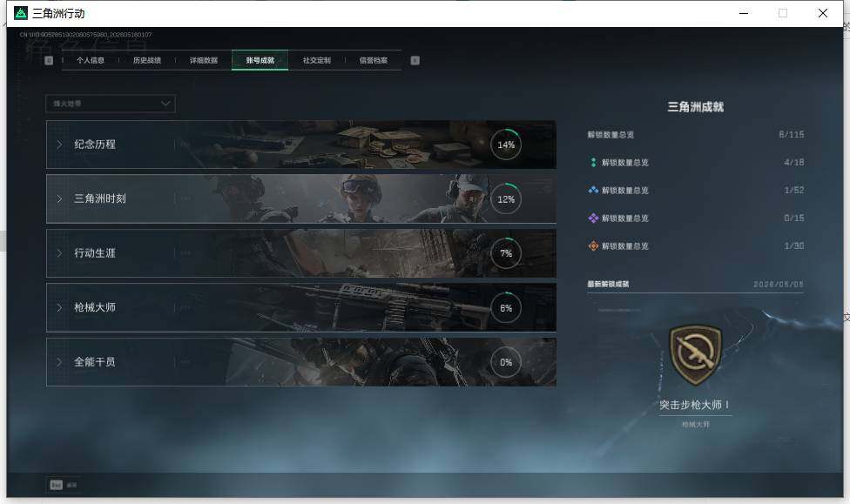Click the UID text at top left
The width and height of the screenshot is (850, 504).
85,35
